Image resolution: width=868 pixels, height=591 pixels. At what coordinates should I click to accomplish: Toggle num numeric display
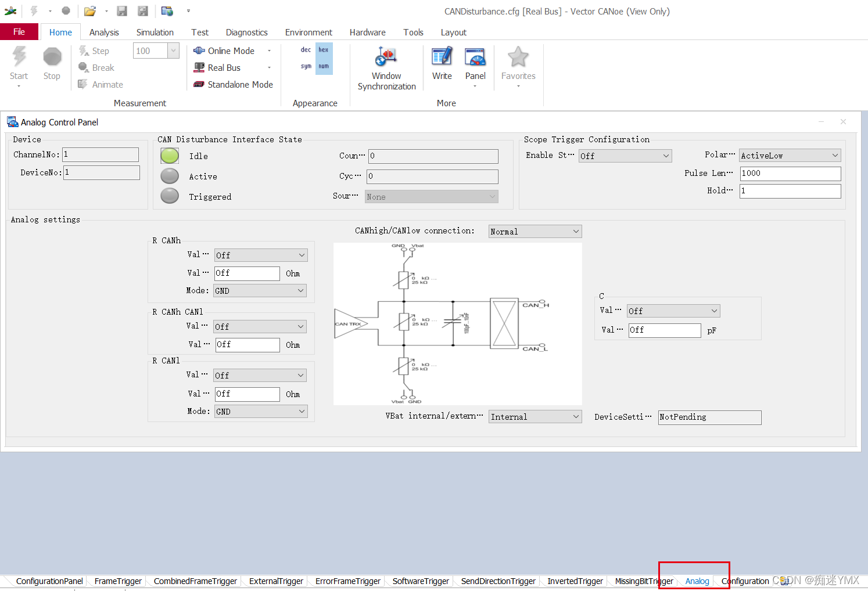point(324,66)
